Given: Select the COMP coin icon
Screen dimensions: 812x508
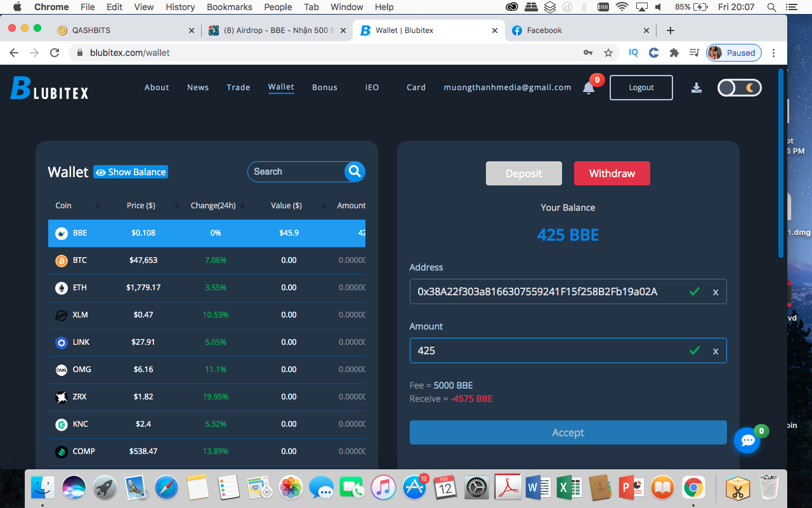Looking at the screenshot, I should pyautogui.click(x=62, y=451).
